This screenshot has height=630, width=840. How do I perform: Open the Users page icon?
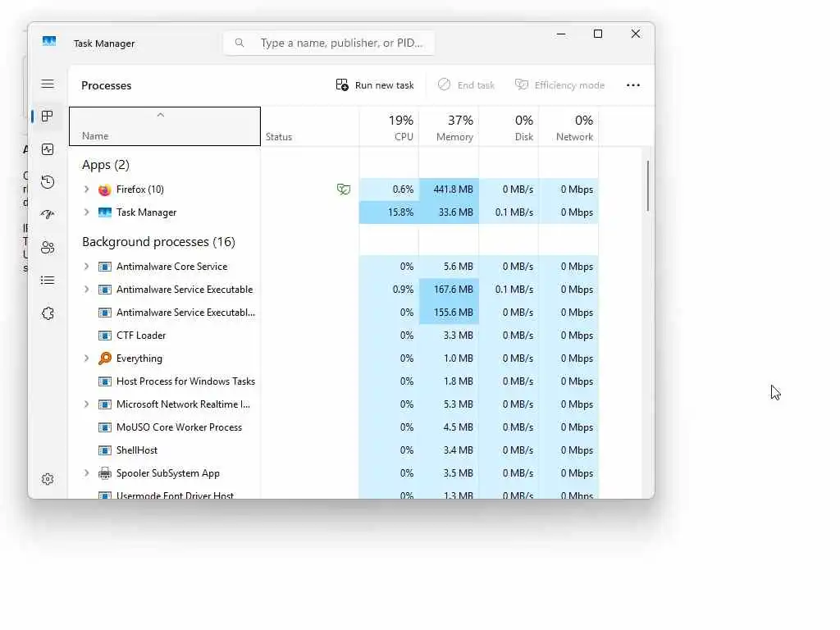(48, 248)
